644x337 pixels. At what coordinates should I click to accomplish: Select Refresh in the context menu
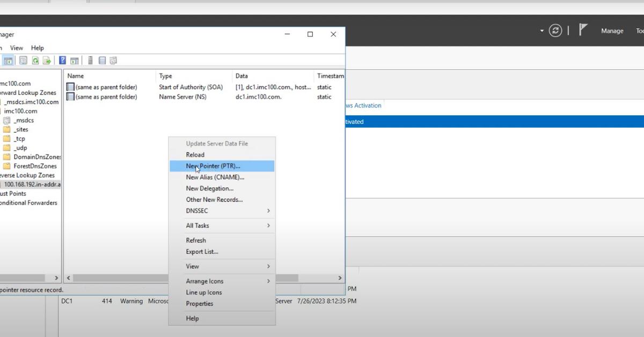[x=222, y=240]
